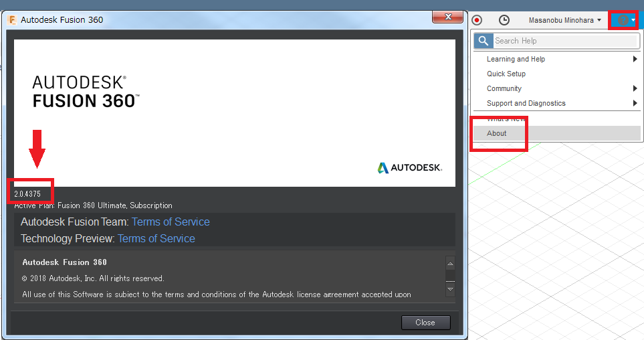Open Technology Preview Terms of Service link
Screen dimensions: 644x340
(156, 239)
